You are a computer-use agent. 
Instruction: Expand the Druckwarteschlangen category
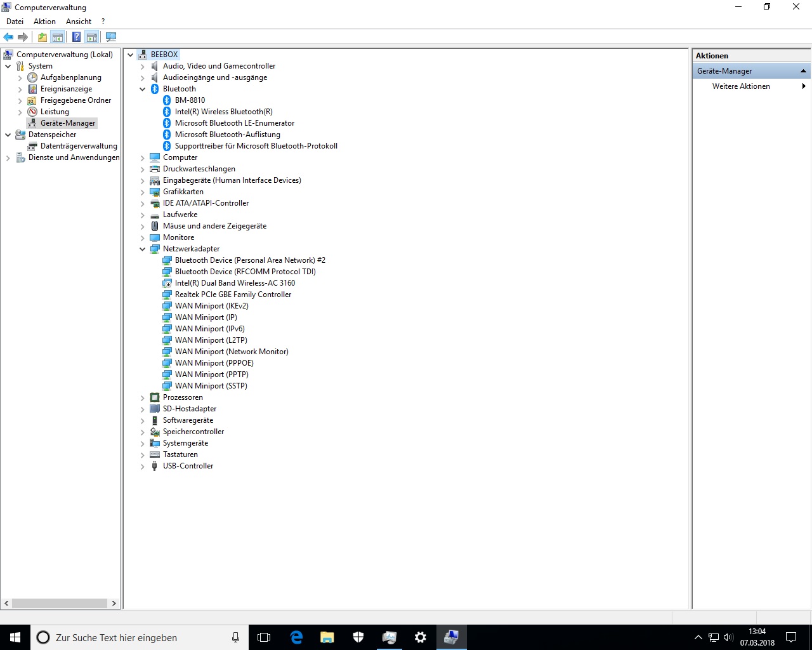[143, 169]
